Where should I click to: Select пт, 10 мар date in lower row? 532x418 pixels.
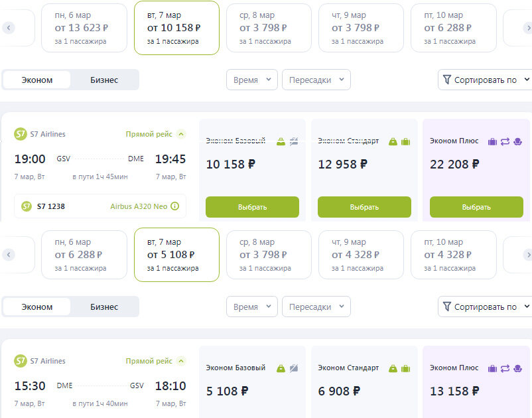point(453,255)
